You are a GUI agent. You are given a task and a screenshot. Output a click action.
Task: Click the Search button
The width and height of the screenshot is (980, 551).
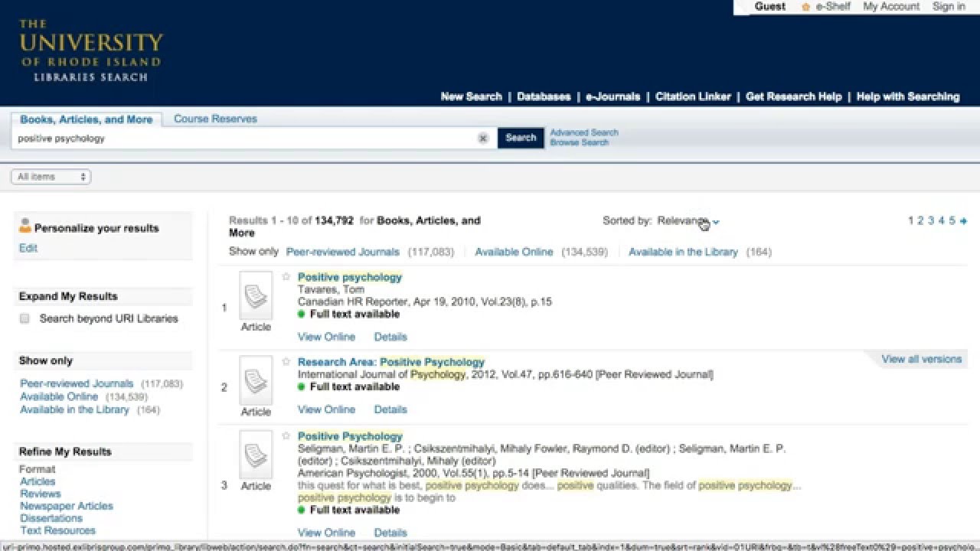521,138
